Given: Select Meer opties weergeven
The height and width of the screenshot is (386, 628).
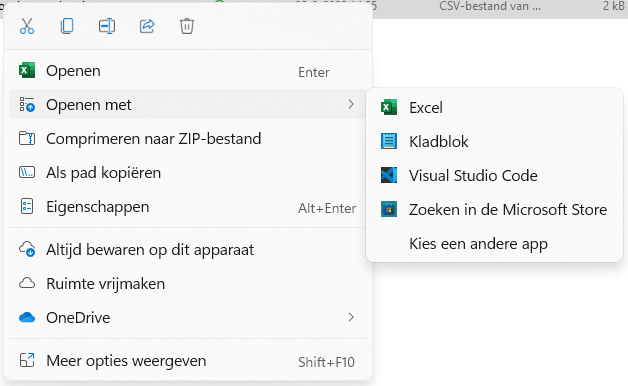Looking at the screenshot, I should 187,361.
